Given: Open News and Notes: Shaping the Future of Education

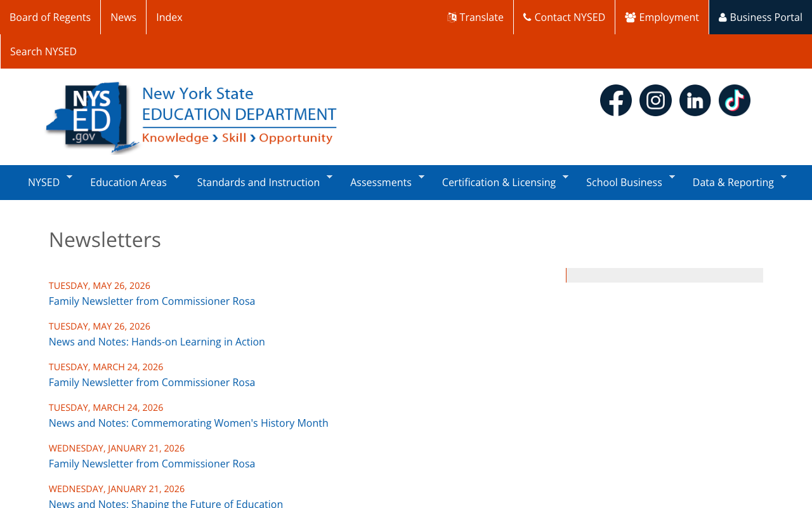Looking at the screenshot, I should click(166, 504).
